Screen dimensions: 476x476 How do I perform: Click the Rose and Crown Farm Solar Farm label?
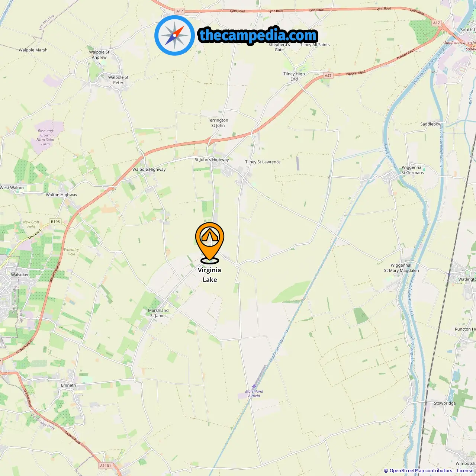click(x=45, y=137)
